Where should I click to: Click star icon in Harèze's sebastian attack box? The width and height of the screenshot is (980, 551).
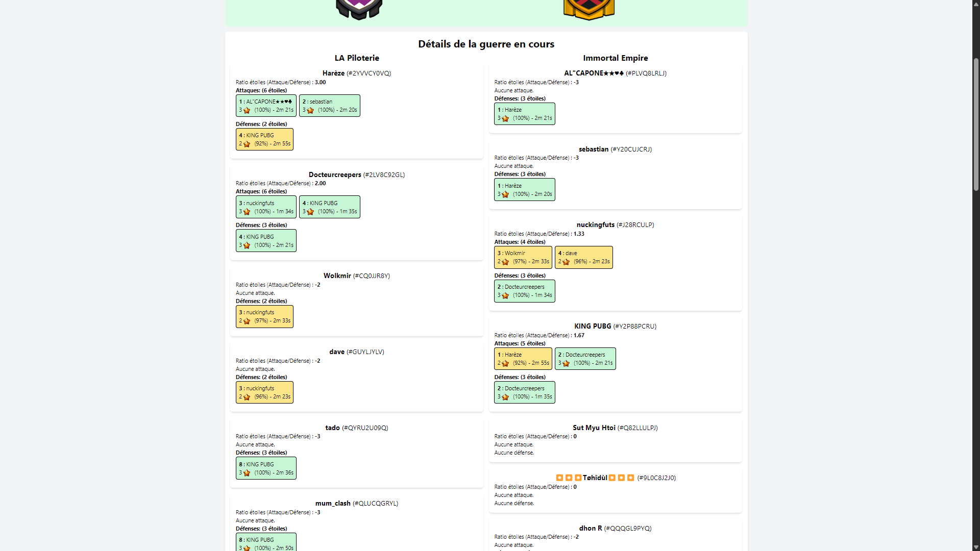coord(310,110)
